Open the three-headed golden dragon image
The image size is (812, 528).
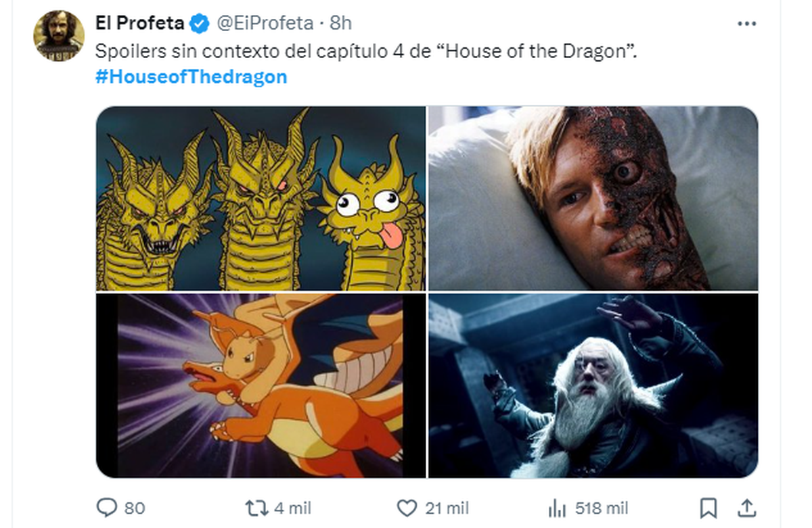[x=261, y=199]
